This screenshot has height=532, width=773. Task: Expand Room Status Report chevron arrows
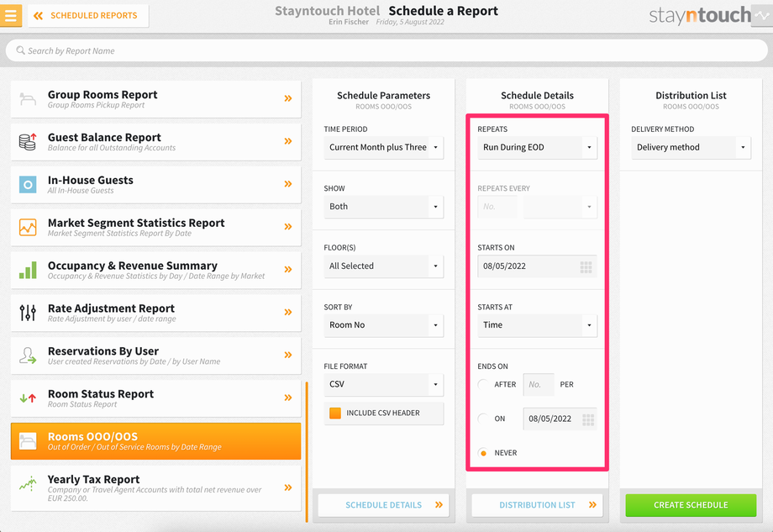coord(288,398)
